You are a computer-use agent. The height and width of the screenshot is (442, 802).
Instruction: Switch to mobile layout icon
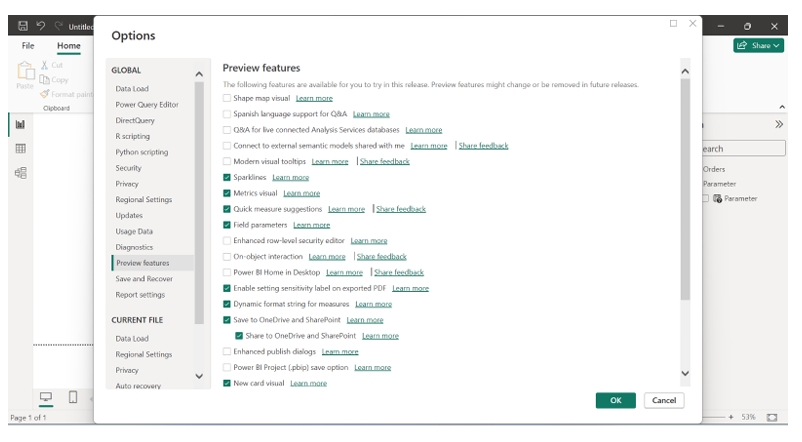(73, 396)
